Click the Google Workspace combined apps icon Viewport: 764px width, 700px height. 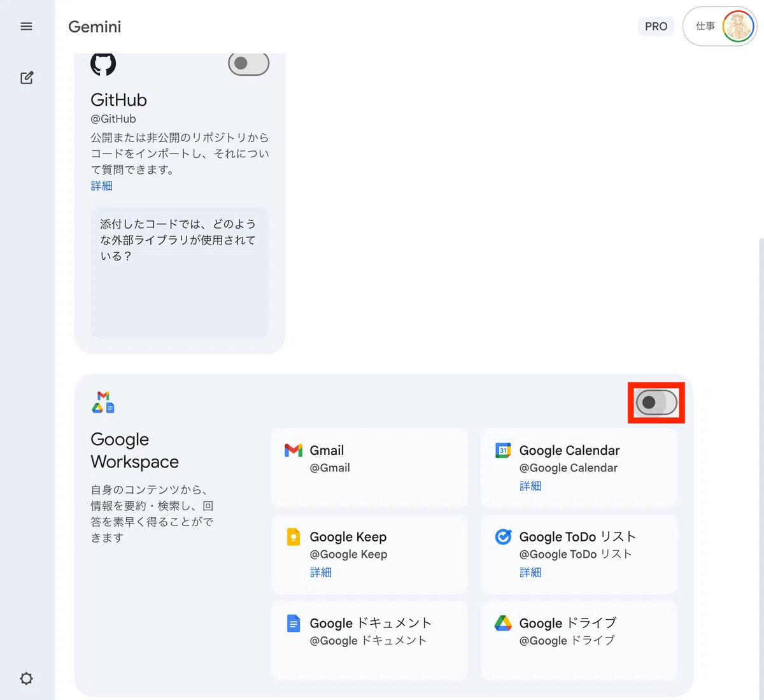[x=103, y=403]
